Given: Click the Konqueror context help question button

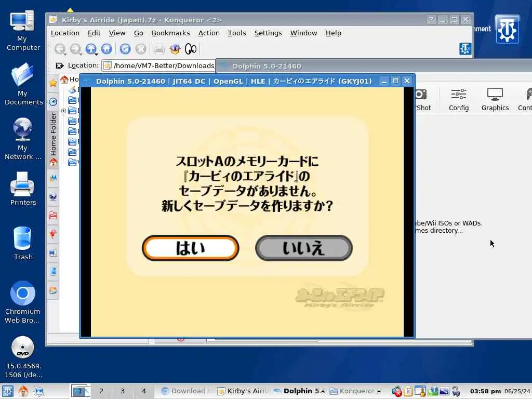Looking at the screenshot, I should [x=431, y=20].
